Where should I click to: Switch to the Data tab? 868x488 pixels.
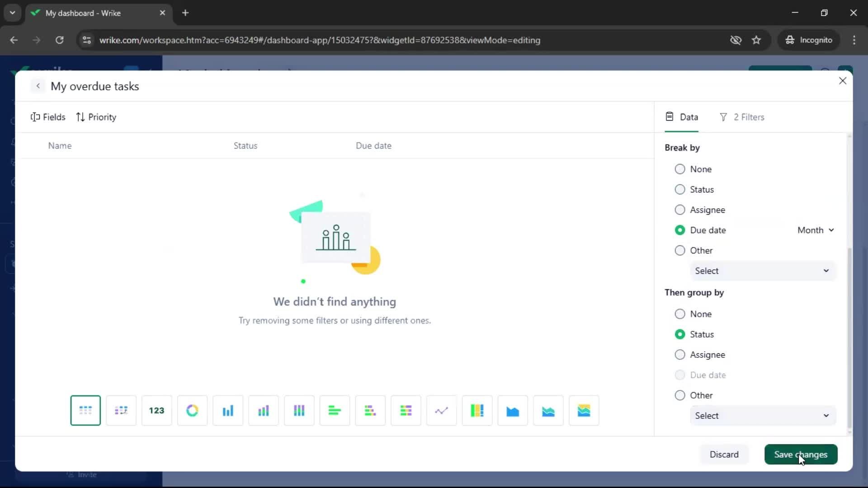pyautogui.click(x=682, y=117)
